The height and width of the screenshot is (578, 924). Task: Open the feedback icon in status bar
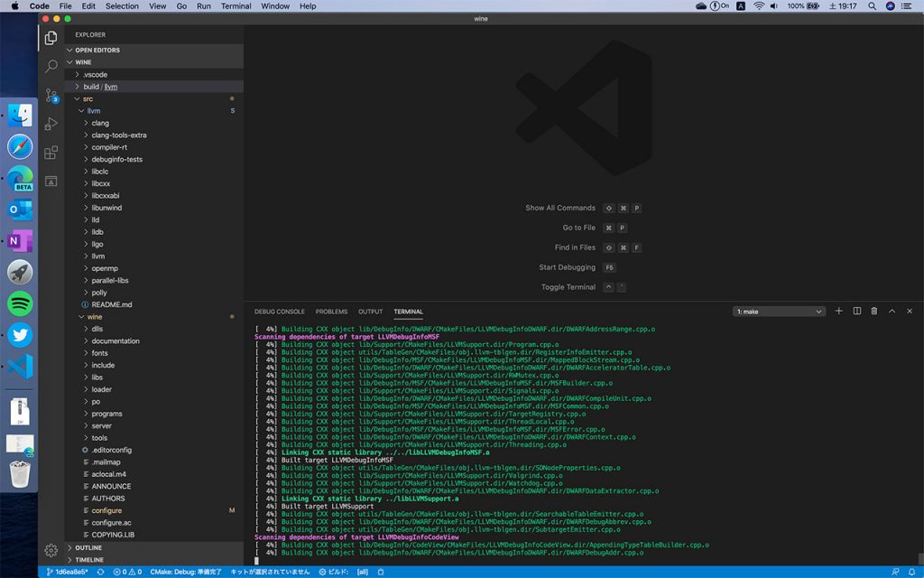point(895,572)
